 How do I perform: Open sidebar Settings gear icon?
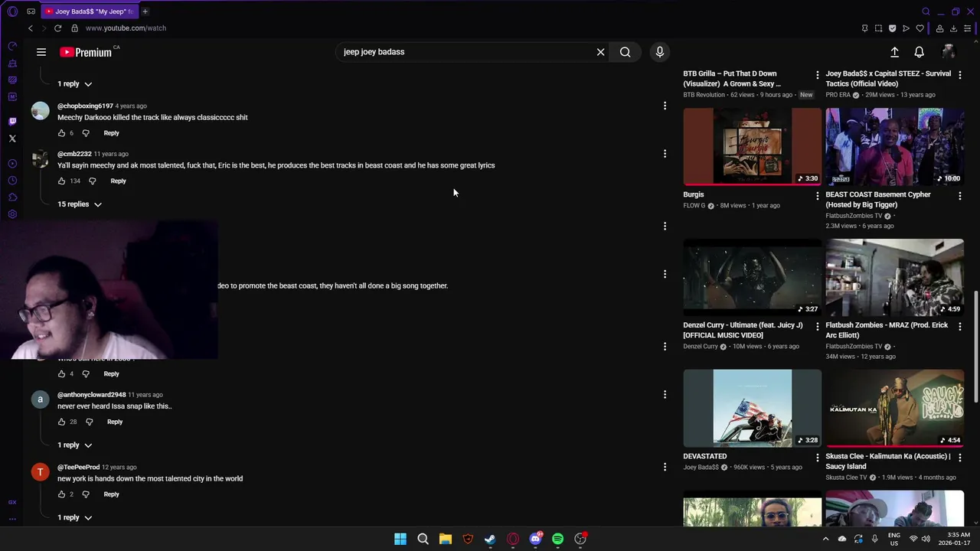[x=12, y=214]
